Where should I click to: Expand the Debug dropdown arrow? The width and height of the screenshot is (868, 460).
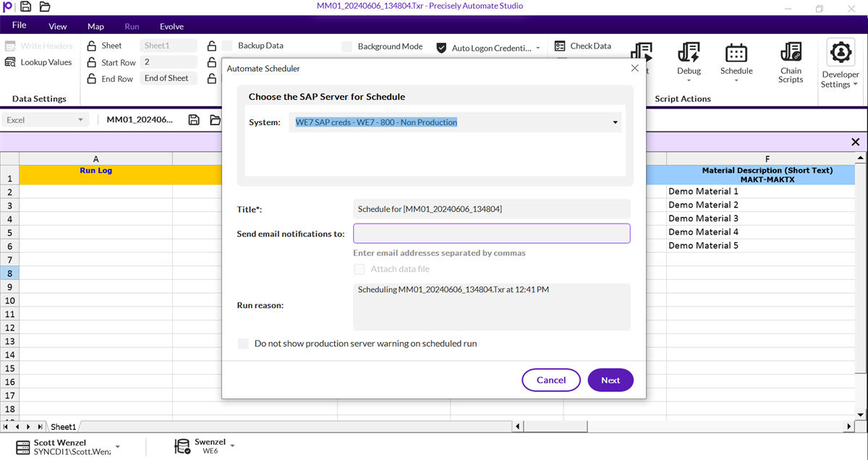689,80
